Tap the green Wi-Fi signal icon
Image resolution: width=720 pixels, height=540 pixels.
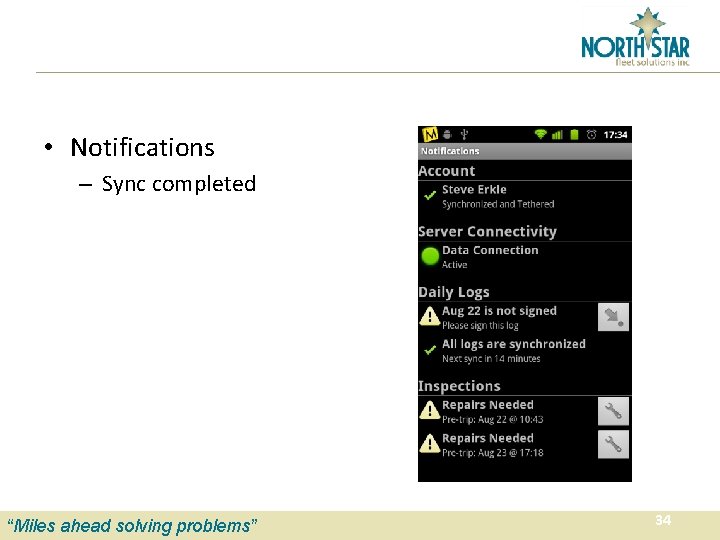pyautogui.click(x=540, y=135)
